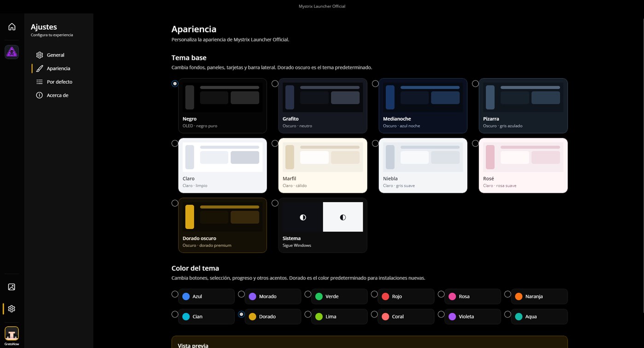Select the Coral accent radio button
The image size is (644, 348).
click(374, 314)
